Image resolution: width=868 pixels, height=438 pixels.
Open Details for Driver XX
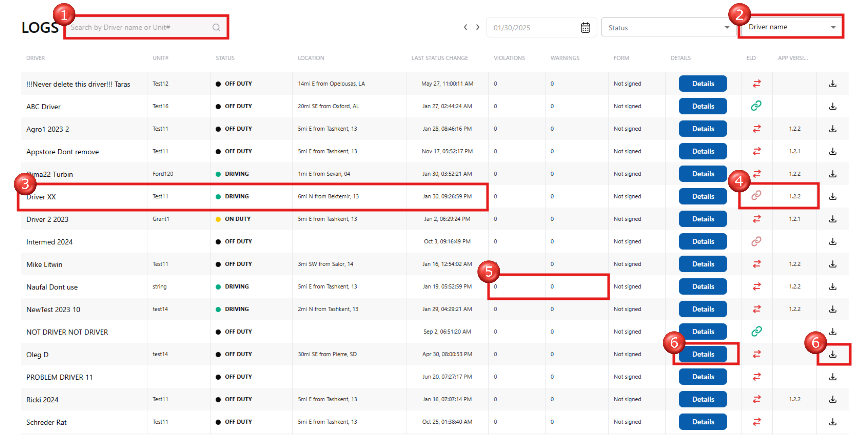[x=703, y=196]
